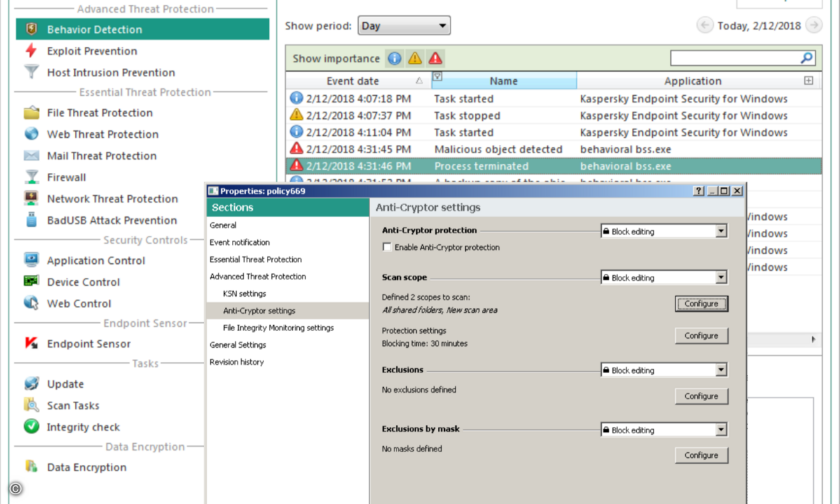Click add column plus icon
The height and width of the screenshot is (504, 840).
pyautogui.click(x=808, y=80)
